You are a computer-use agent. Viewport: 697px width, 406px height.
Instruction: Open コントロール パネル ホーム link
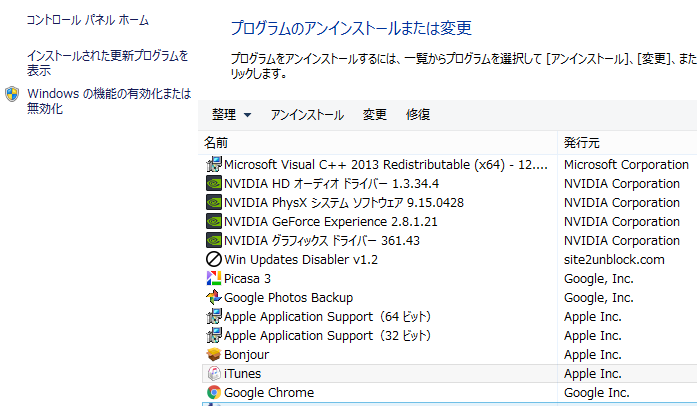click(x=88, y=20)
